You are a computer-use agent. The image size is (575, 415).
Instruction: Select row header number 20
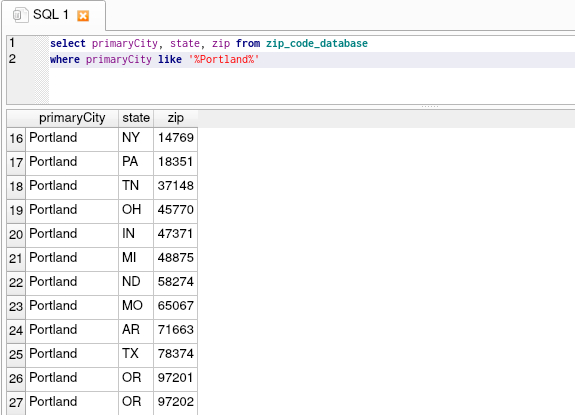(16, 235)
